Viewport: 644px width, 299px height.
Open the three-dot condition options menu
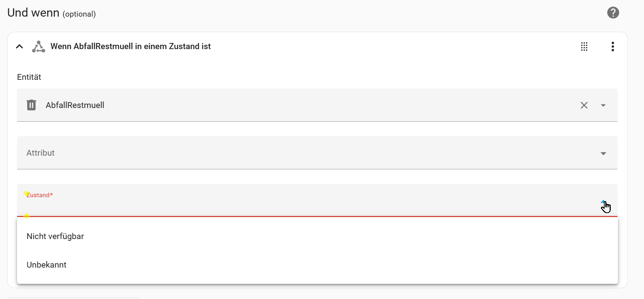(613, 47)
